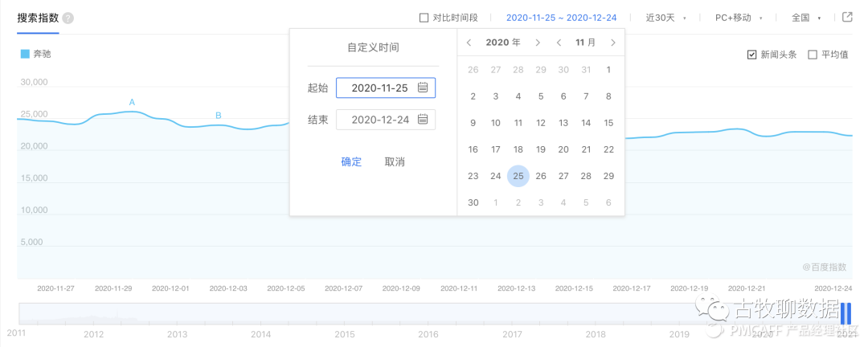Click the 2020 年 year label
The width and height of the screenshot is (868, 347).
point(503,43)
